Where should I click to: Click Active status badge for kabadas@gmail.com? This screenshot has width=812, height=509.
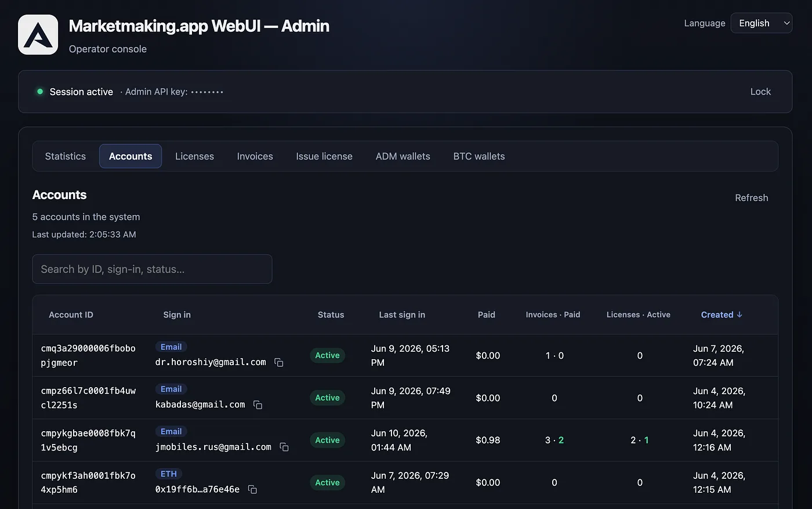(327, 398)
